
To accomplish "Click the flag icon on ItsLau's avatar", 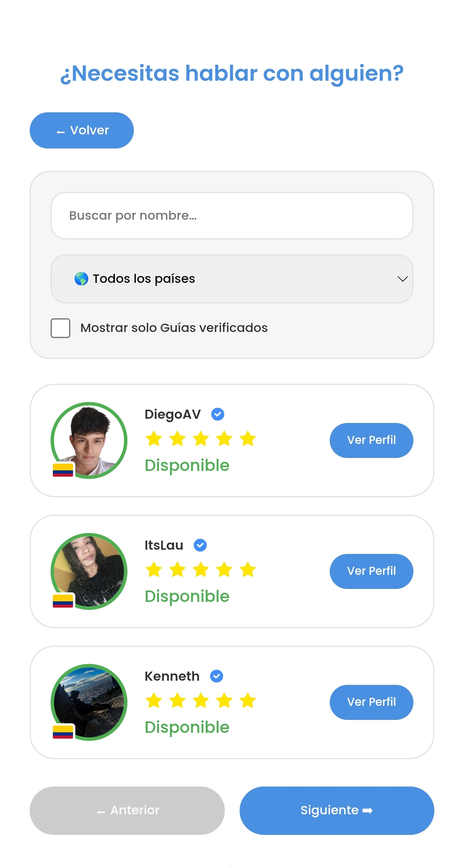I will 63,601.
